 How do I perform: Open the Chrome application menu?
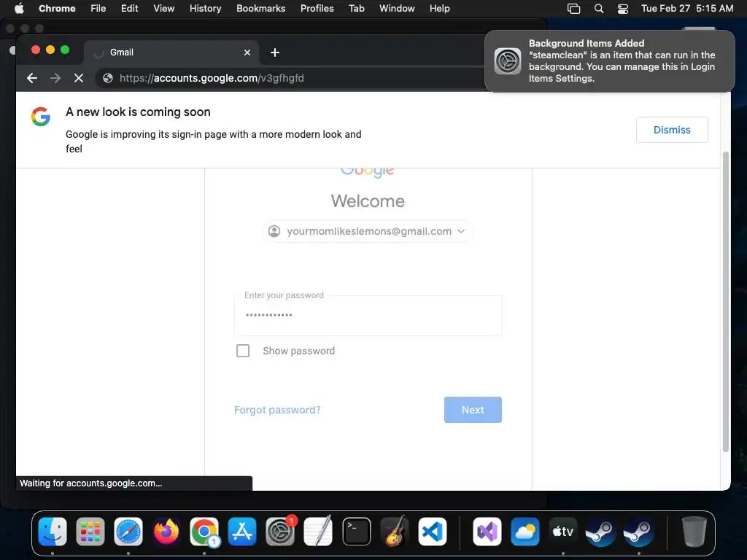pos(57,8)
